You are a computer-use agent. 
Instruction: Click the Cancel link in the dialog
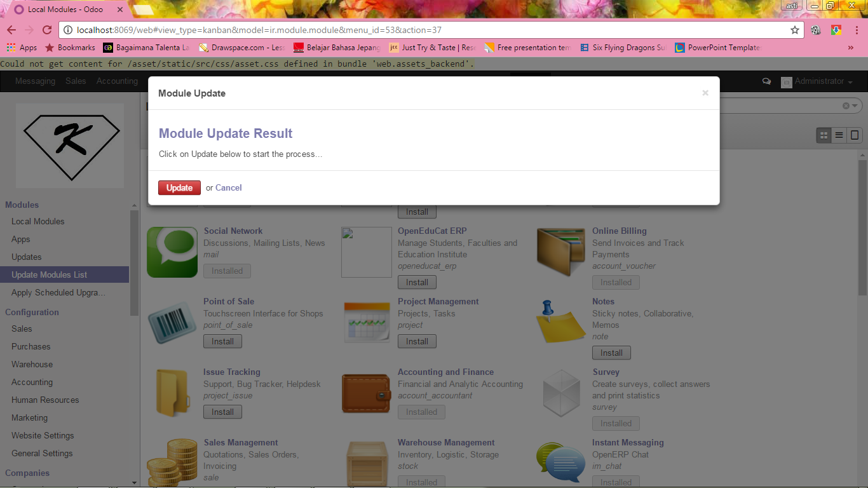coord(228,187)
